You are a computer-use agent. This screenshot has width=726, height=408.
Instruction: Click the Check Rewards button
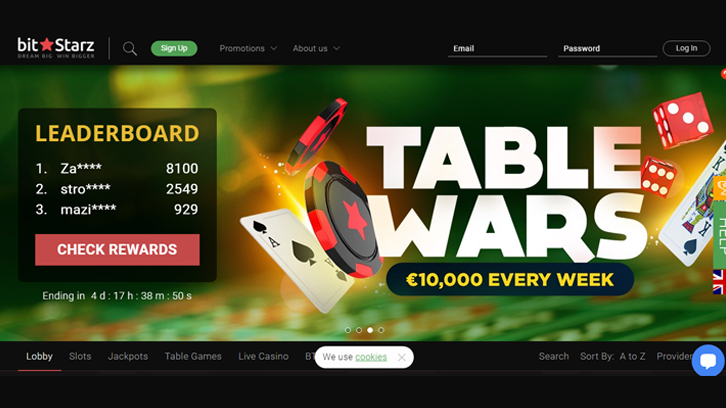[117, 250]
